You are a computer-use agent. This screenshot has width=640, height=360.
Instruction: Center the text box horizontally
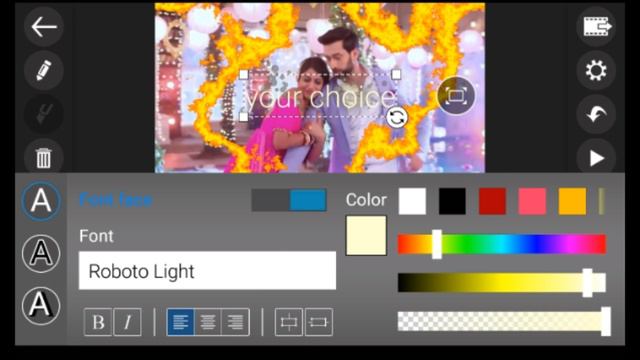click(319, 322)
